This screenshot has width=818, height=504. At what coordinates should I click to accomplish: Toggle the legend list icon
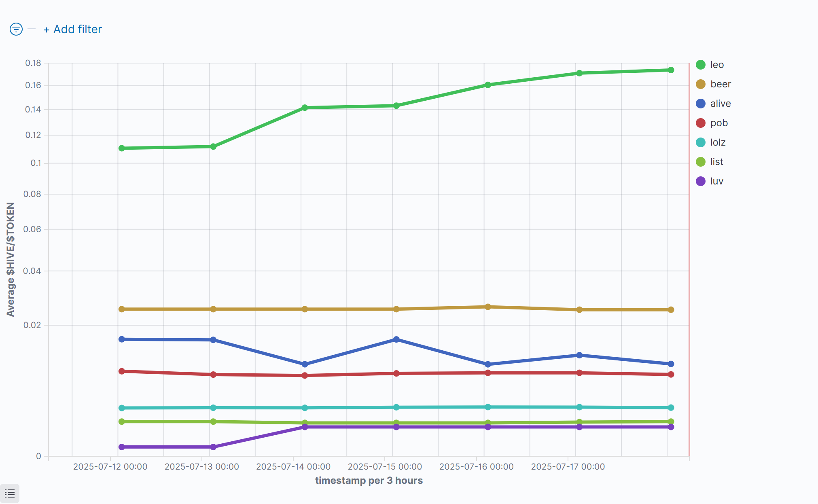click(x=10, y=493)
